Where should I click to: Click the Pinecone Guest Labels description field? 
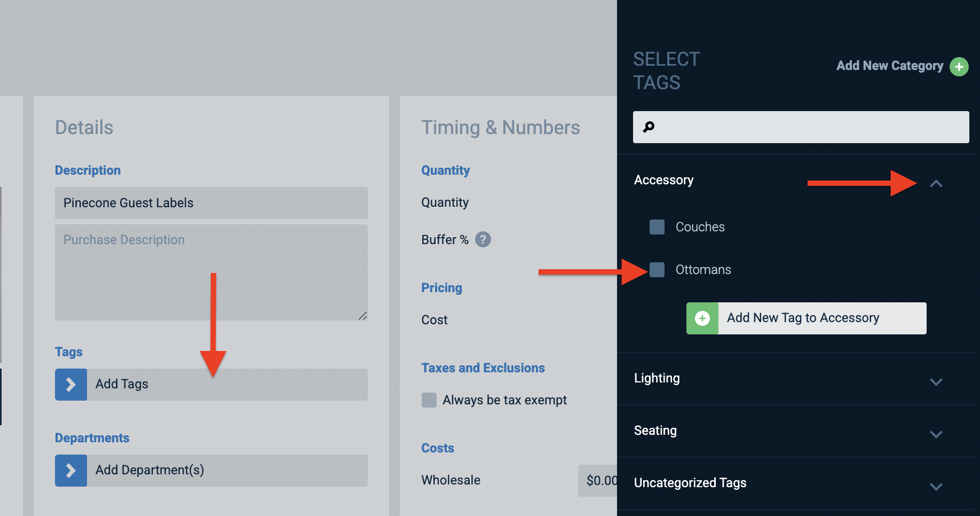click(211, 203)
